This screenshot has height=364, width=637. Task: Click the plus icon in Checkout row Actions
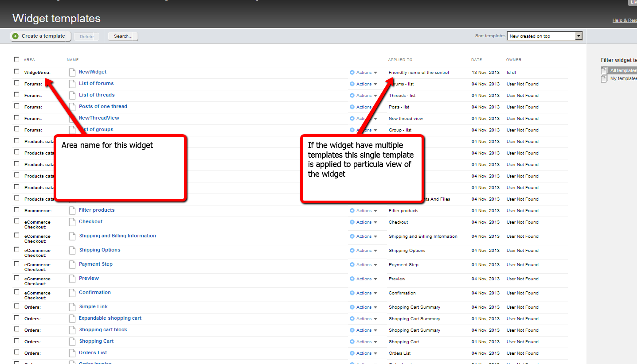point(352,222)
